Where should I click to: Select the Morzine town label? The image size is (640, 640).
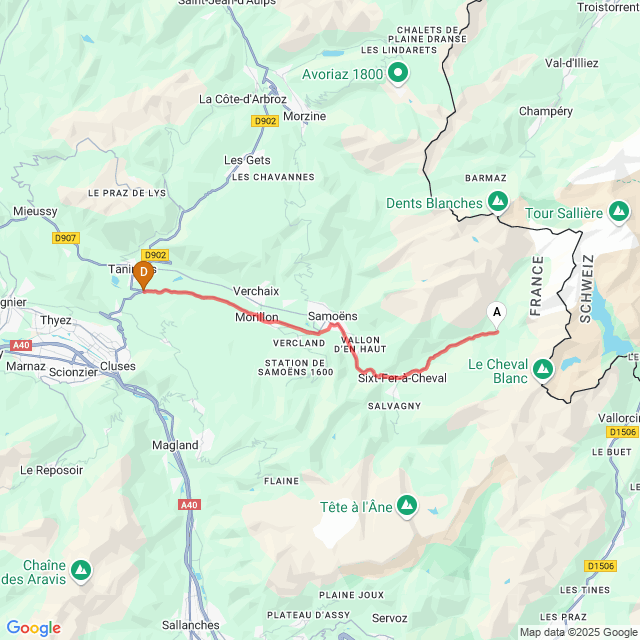click(304, 116)
